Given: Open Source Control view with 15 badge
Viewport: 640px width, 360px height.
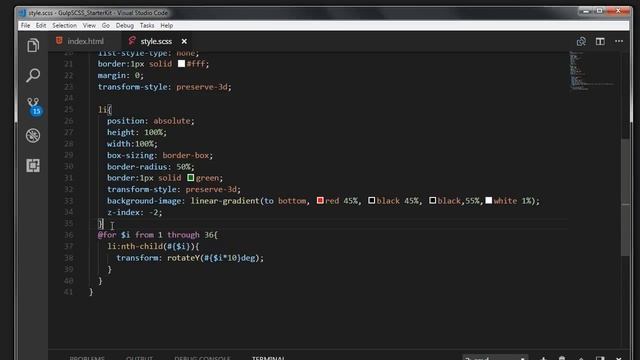Looking at the screenshot, I should [33, 106].
